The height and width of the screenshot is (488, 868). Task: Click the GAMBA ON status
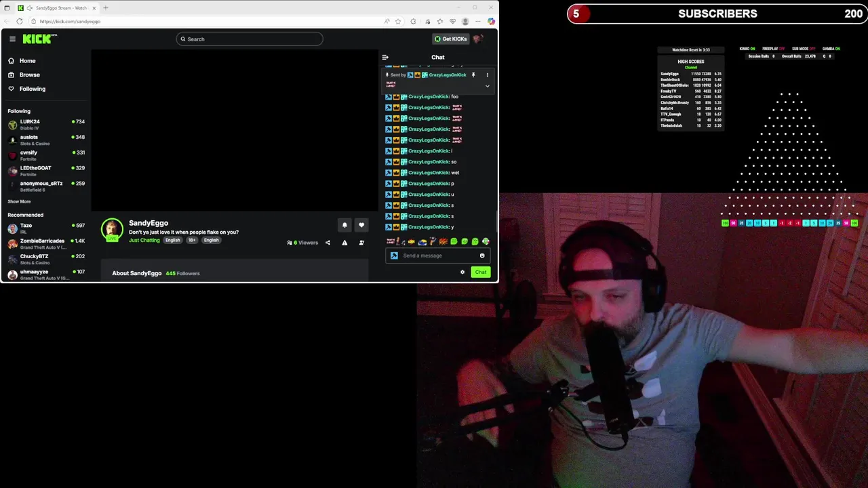coord(831,49)
